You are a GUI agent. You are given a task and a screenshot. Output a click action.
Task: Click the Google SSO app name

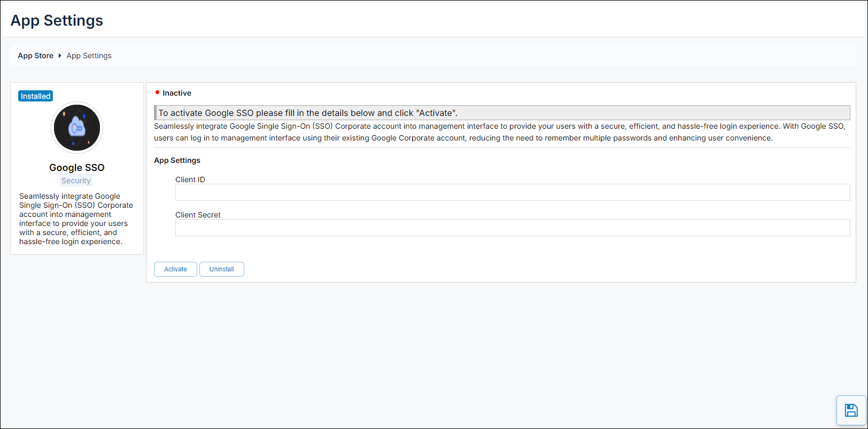(x=77, y=168)
